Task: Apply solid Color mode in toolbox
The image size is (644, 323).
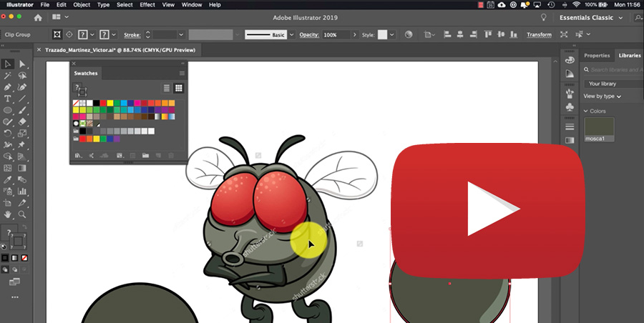Action: [x=5, y=258]
